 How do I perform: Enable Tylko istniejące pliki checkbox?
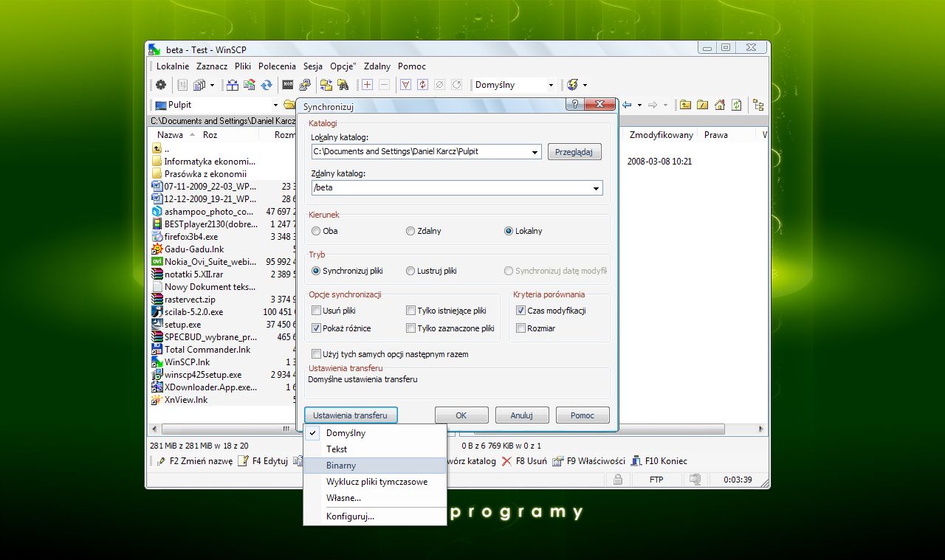(x=411, y=311)
